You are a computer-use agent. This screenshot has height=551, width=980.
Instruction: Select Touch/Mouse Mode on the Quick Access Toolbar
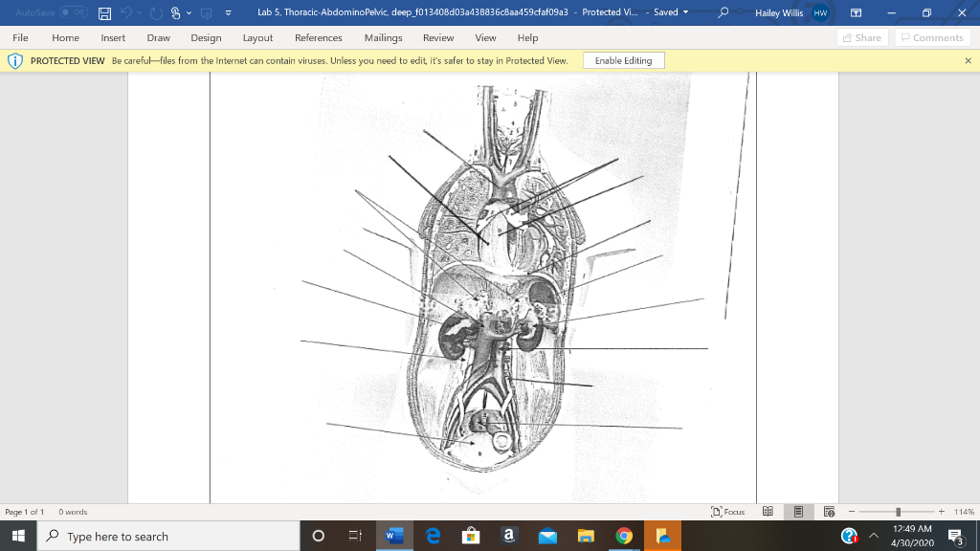click(x=175, y=12)
